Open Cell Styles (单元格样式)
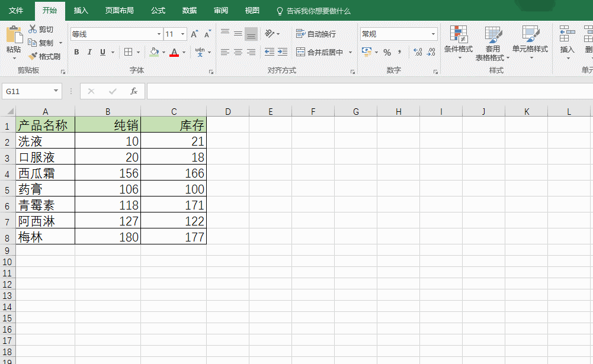Image resolution: width=593 pixels, height=364 pixels. (530, 43)
